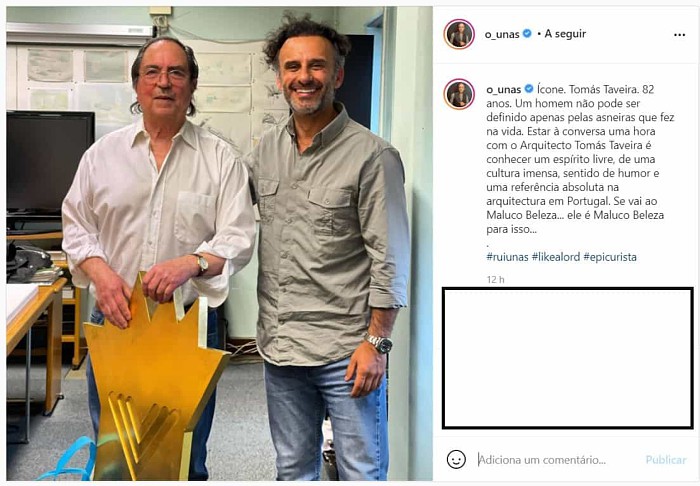Click o_unas username in the caption
The width and height of the screenshot is (700, 486).
(504, 90)
